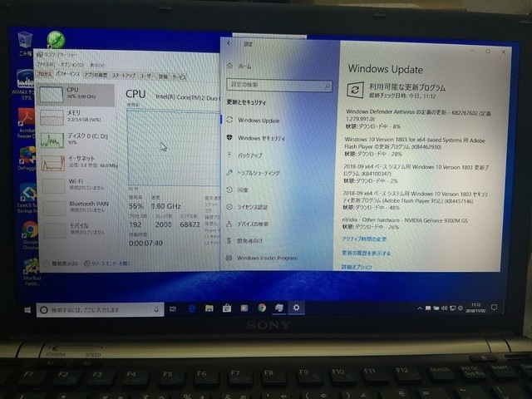532x399 pixels.
Task: Click the back arrow in Settings window
Action: pos(229,43)
